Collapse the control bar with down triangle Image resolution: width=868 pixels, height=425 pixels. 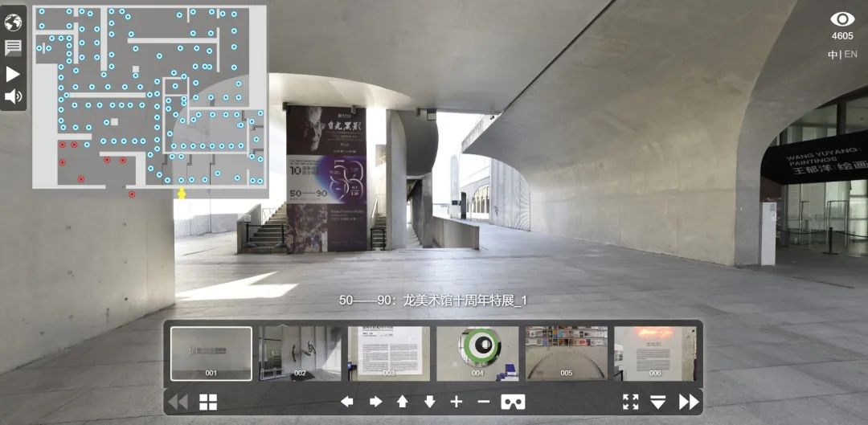(657, 403)
